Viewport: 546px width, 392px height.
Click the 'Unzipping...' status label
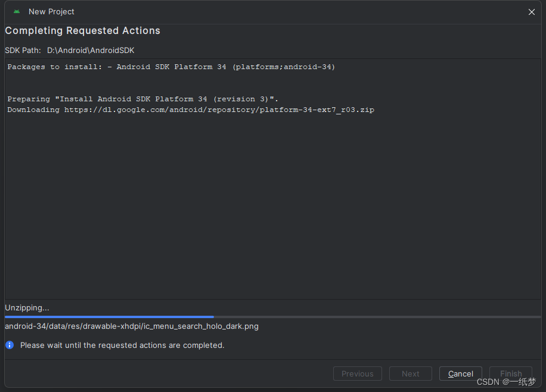point(27,308)
